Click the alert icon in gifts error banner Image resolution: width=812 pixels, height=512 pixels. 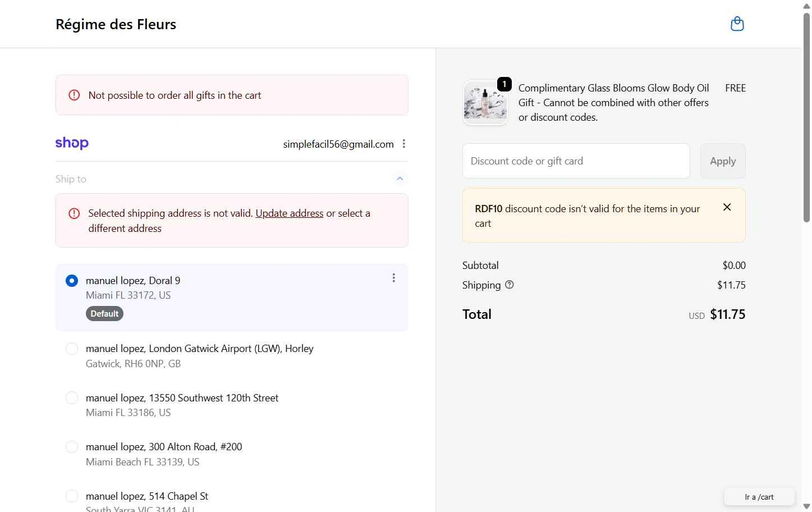tap(74, 95)
